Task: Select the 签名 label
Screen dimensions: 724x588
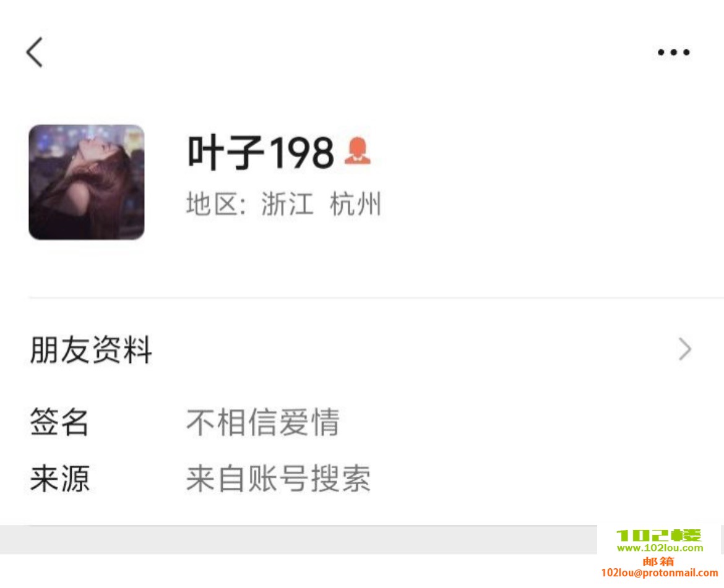Action: click(59, 422)
